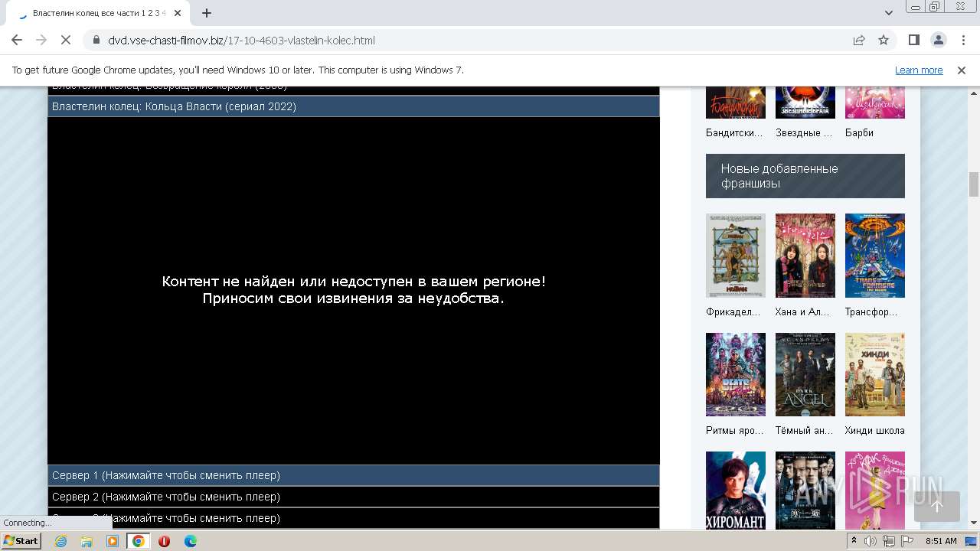Open the volume speaker tray icon
The width and height of the screenshot is (980, 551).
click(x=871, y=541)
